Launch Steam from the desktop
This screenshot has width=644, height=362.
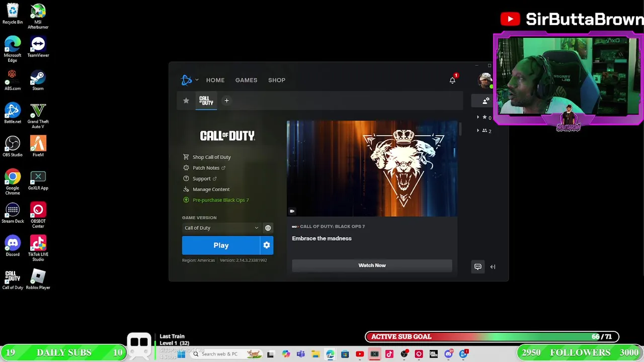(38, 80)
